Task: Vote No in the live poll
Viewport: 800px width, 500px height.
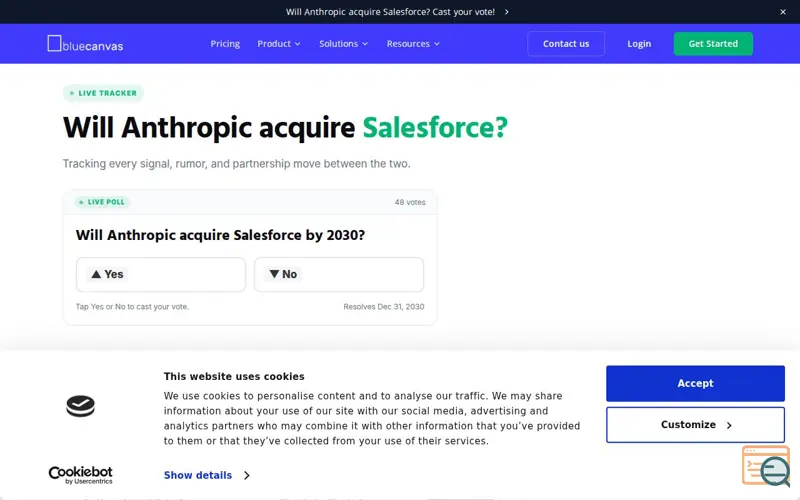Action: (339, 274)
